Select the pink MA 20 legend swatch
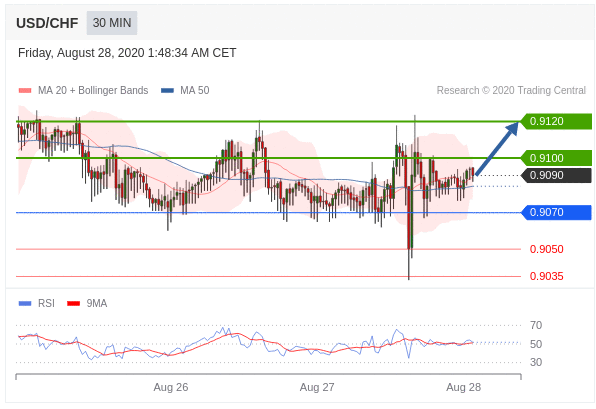The image size is (596, 409). tap(25, 90)
